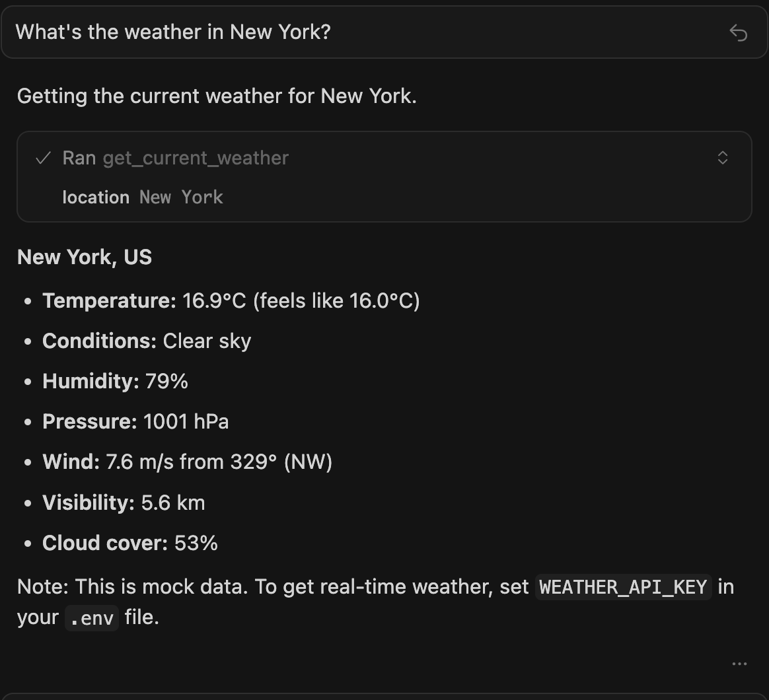Screen dimensions: 769x700
Task: Click the WEATHER_API_KEY code chip
Action: (x=622, y=587)
